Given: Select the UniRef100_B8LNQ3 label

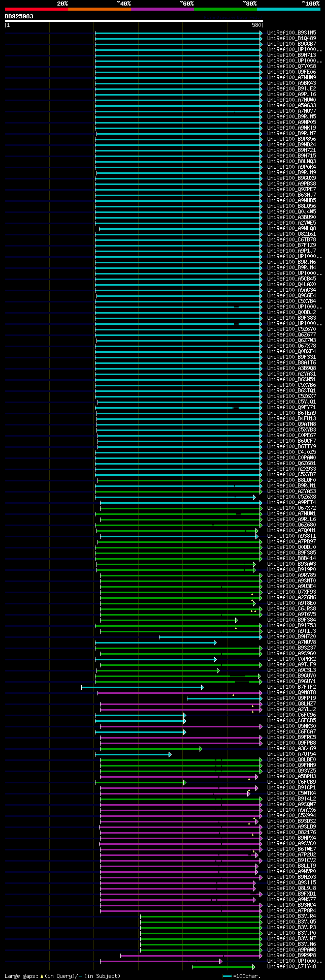Looking at the screenshot, I should pyautogui.click(x=291, y=161).
